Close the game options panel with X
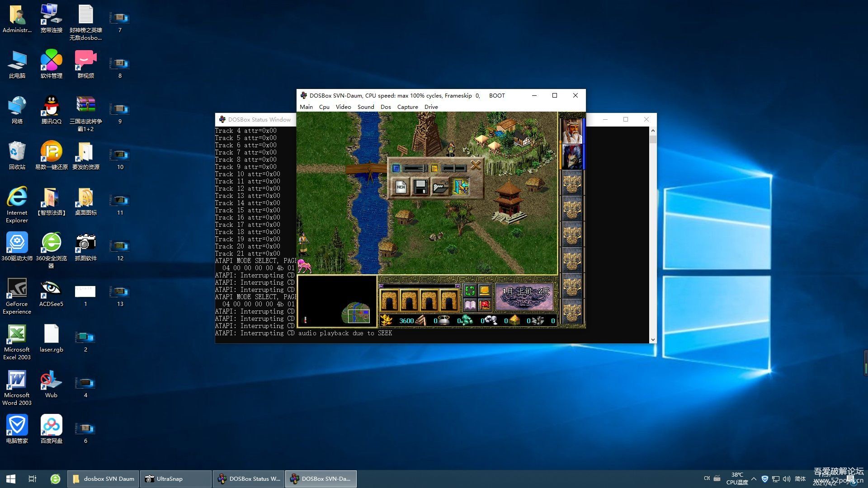This screenshot has height=488, width=868. 476,165
